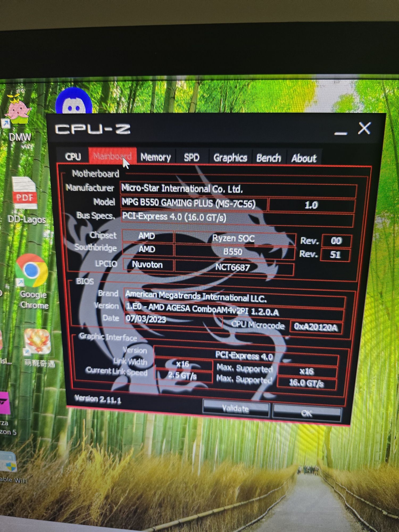Image resolution: width=399 pixels, height=532 pixels.
Task: Open the 萌寵奇遇 desktop shortcut
Action: (x=38, y=348)
